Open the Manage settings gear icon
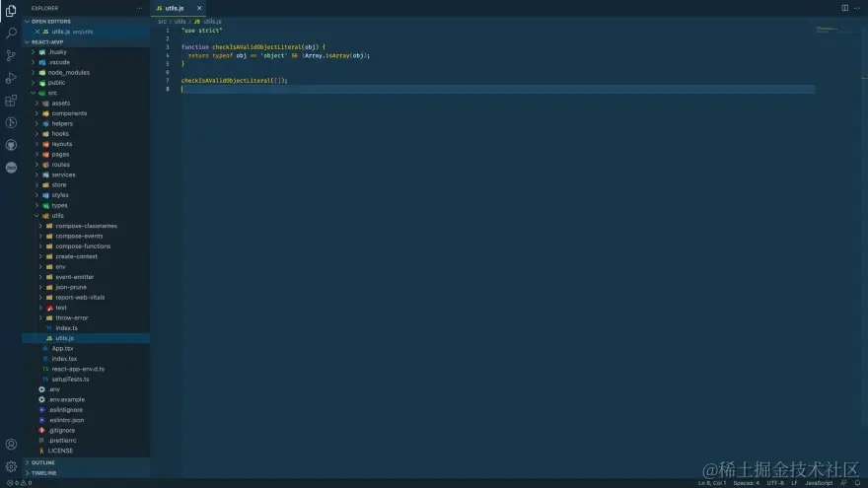868x488 pixels. pos(11,467)
